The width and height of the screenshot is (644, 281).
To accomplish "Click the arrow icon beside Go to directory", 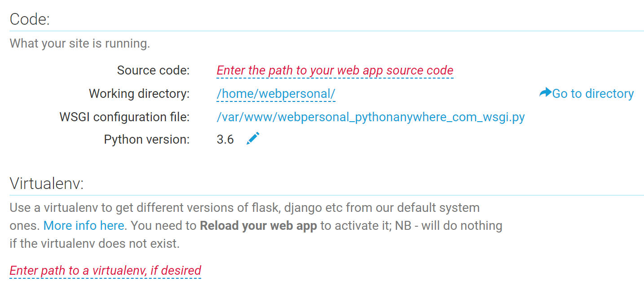I will [545, 92].
